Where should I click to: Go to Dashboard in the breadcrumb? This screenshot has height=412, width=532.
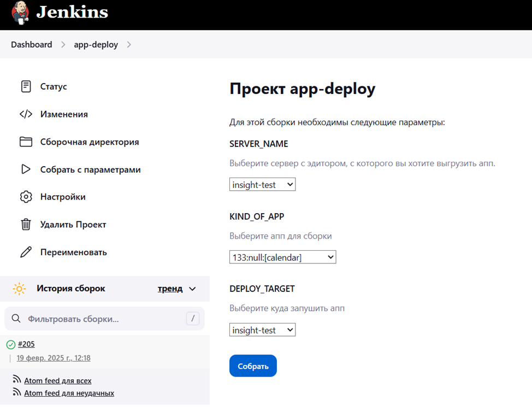pos(32,45)
